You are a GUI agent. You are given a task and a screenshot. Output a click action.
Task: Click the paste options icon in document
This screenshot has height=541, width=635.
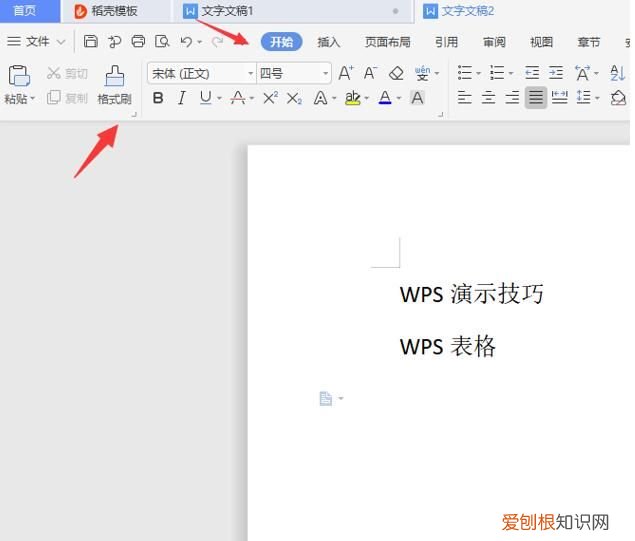tap(326, 399)
